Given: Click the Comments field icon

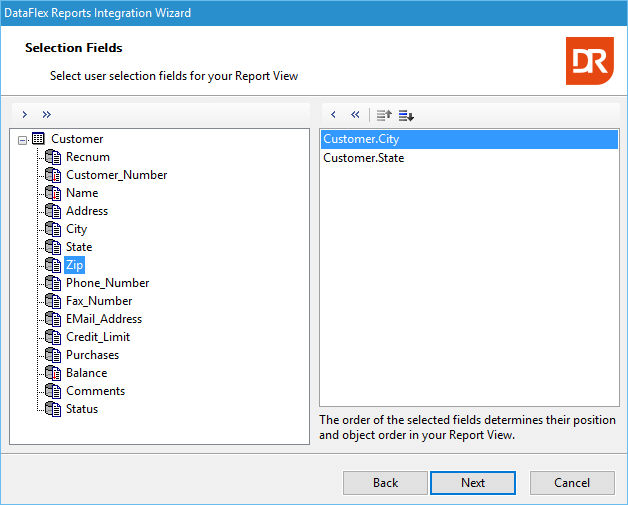Looking at the screenshot, I should tap(53, 391).
